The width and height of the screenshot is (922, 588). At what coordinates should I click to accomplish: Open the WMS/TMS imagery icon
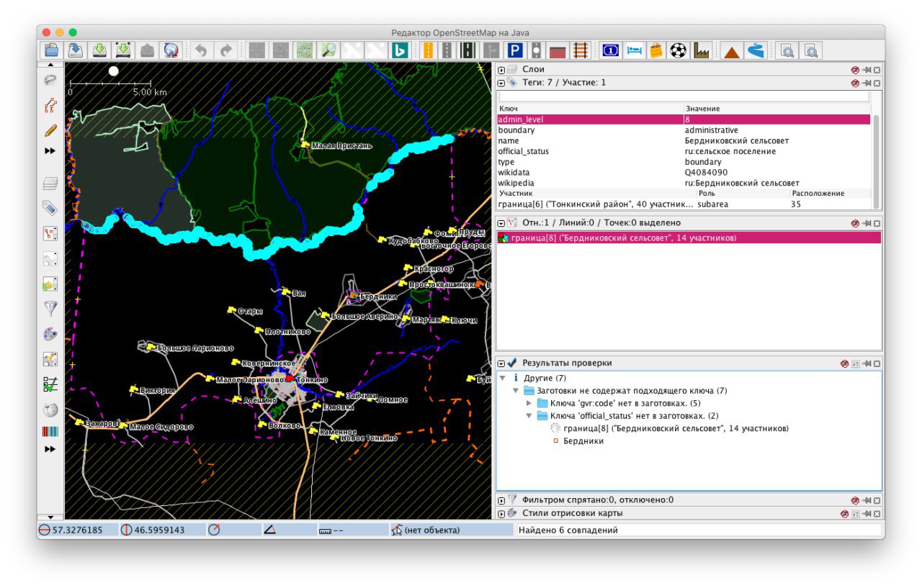[305, 50]
